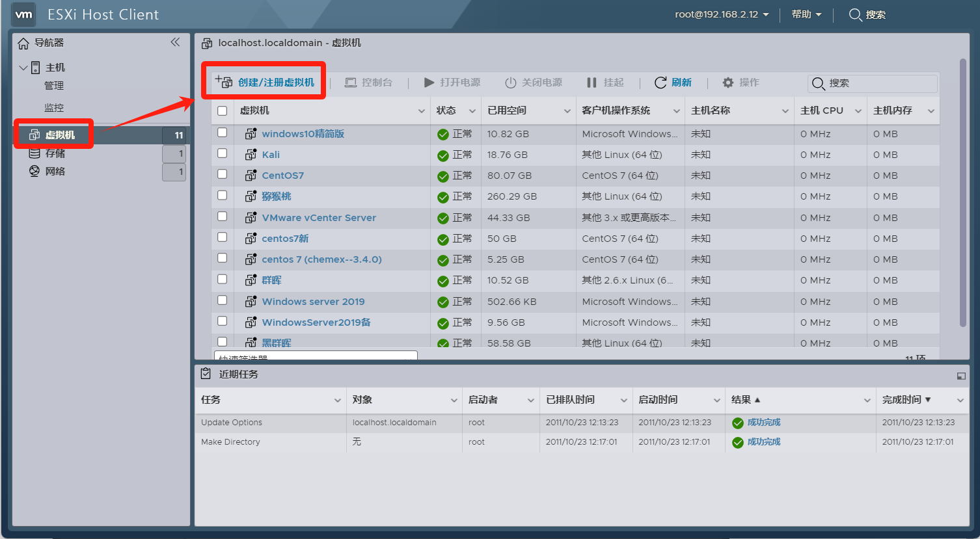The height and width of the screenshot is (539, 980).
Task: Click the Actions gear icon
Action: click(728, 83)
